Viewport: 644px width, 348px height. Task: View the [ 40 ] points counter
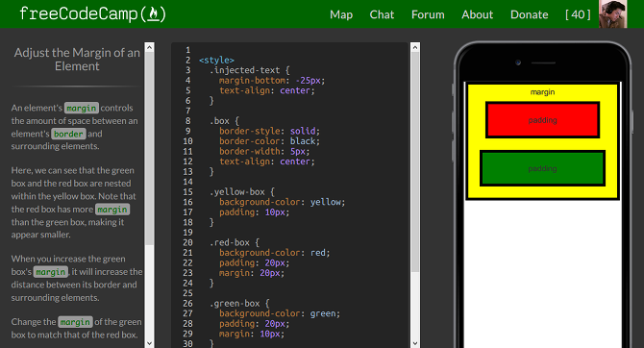point(578,14)
